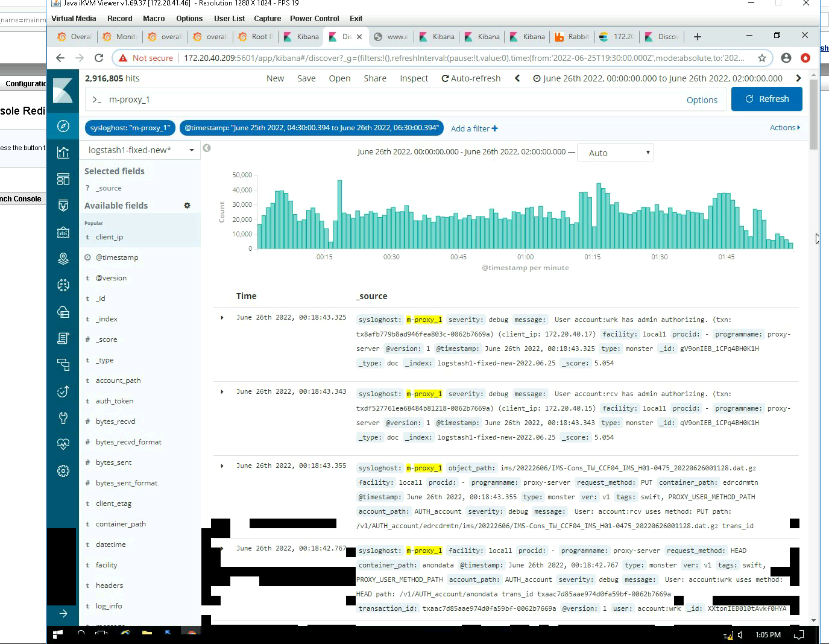Click the page vertical scrollbar thumb
The image size is (829, 644).
tap(813, 115)
